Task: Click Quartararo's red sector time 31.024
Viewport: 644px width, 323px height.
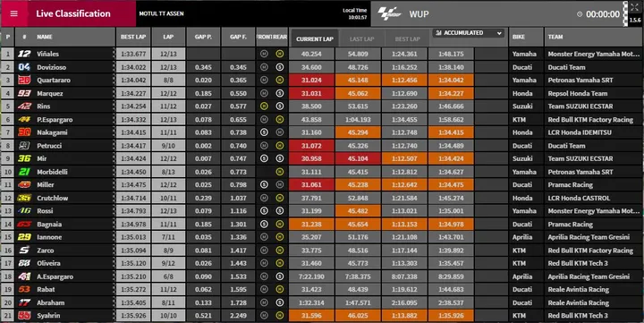Action: [312, 81]
